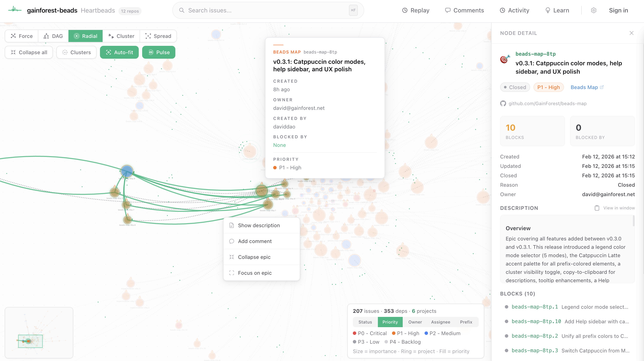Click the clipboard icon beside View in window
This screenshot has width=644, height=361.
pyautogui.click(x=597, y=208)
